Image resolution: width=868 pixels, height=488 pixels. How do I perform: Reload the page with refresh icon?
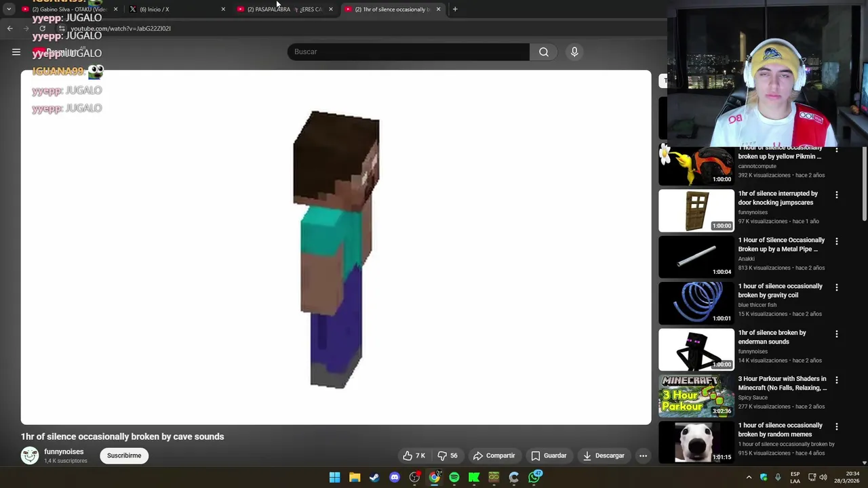click(43, 28)
